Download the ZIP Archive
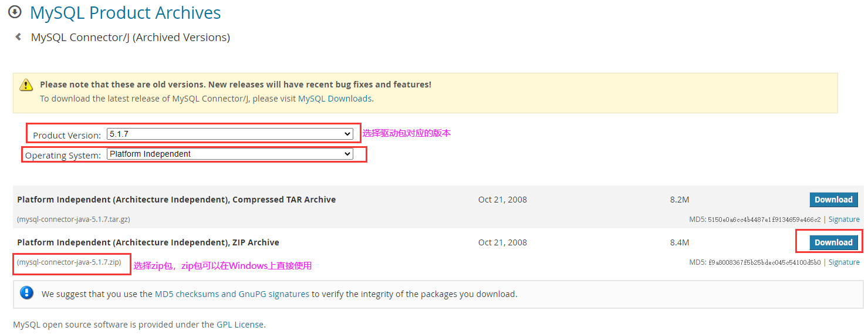This screenshot has height=334, width=868. pos(833,242)
